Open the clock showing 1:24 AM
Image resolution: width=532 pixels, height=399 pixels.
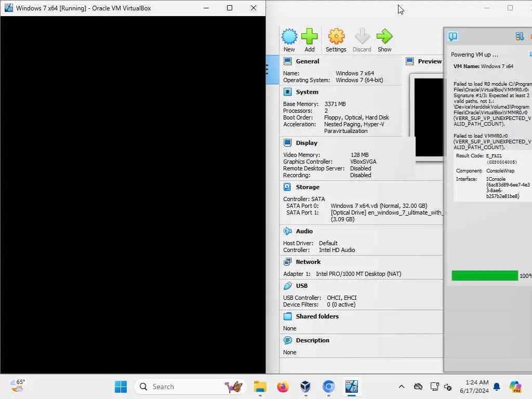click(474, 387)
